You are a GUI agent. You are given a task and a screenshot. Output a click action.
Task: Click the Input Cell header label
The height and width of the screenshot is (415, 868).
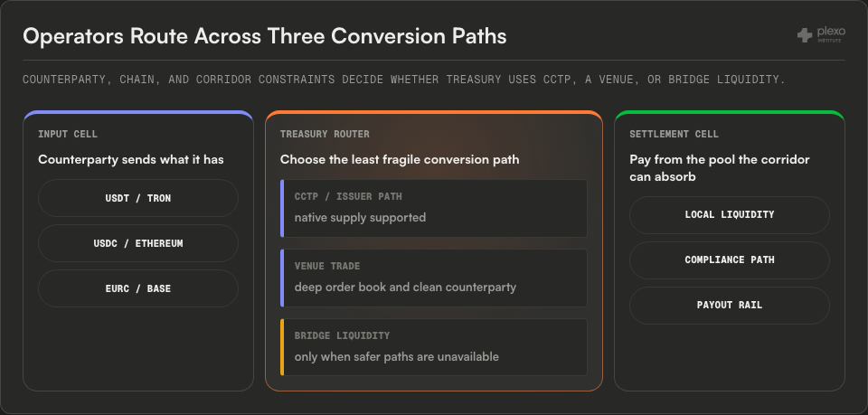tap(68, 134)
